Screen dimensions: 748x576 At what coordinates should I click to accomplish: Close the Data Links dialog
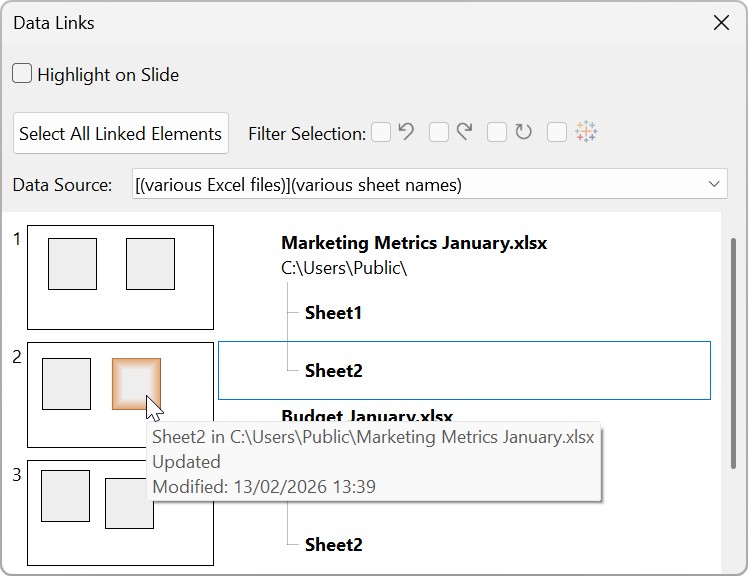click(721, 23)
